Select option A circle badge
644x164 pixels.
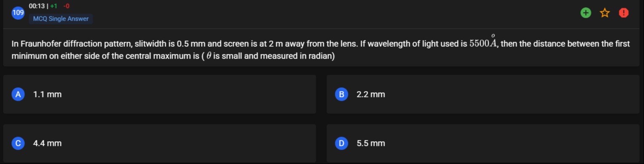click(18, 94)
